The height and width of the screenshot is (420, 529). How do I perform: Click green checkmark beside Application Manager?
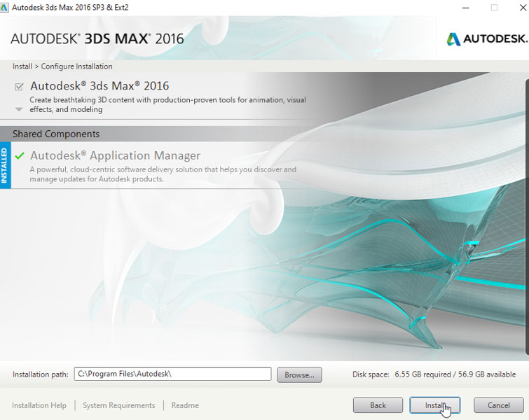click(x=20, y=155)
